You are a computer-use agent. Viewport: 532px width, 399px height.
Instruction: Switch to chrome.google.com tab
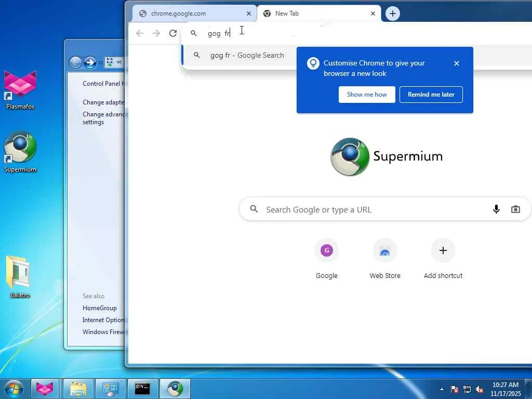[194, 14]
